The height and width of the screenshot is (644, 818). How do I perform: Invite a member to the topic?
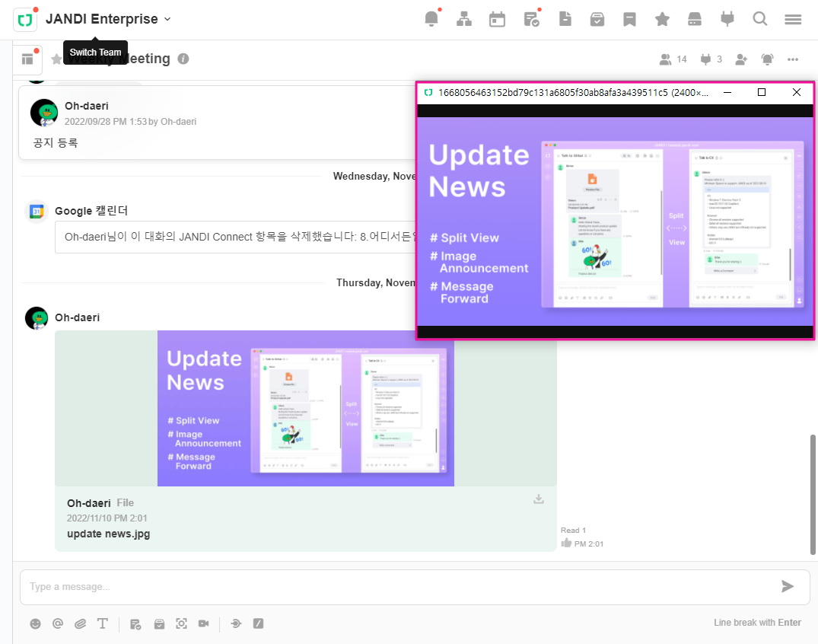point(741,59)
